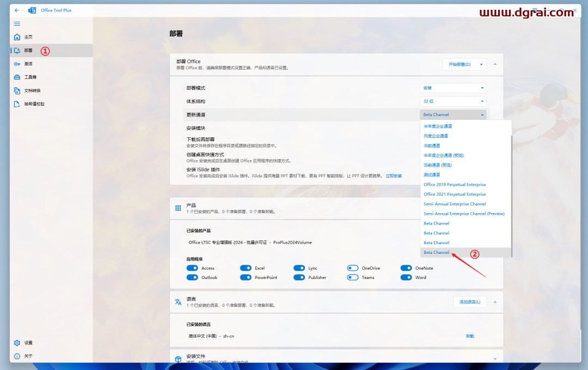Click the 添加语言(L) button
This screenshot has height=370, width=588.
(470, 302)
